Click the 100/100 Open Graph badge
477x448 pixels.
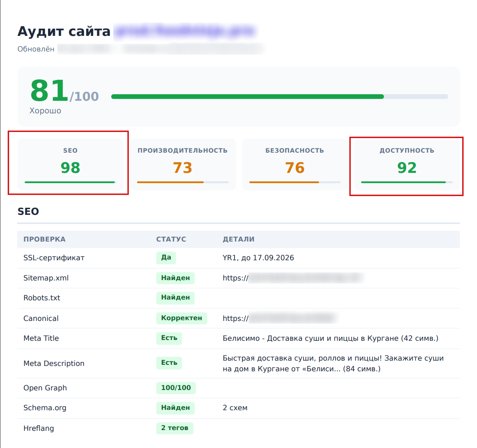tap(176, 388)
